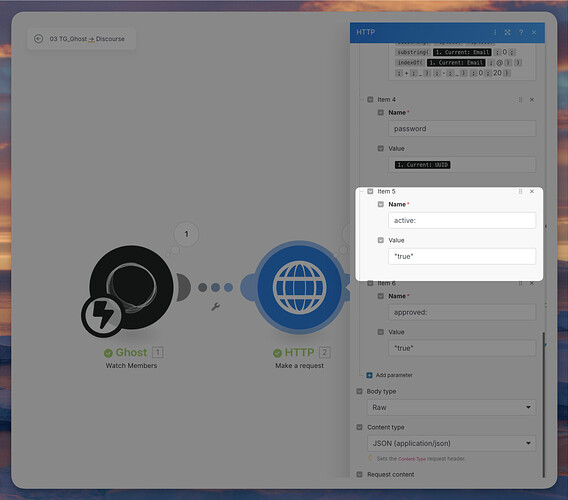568x500 pixels.
Task: Toggle the square beside Item 5 Name
Action: pos(380,204)
